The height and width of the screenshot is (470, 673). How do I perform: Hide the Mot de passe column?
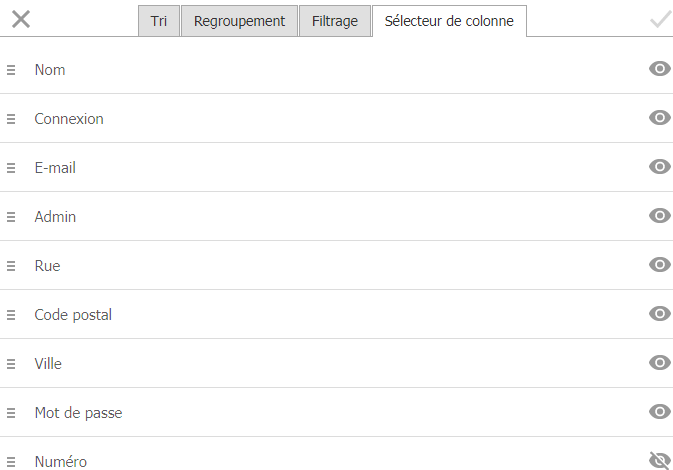[x=660, y=412]
